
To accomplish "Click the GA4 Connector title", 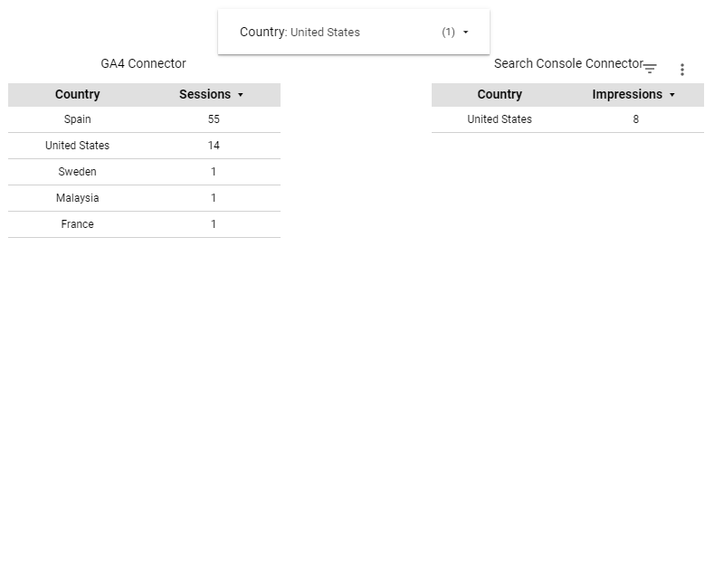I will tap(143, 63).
